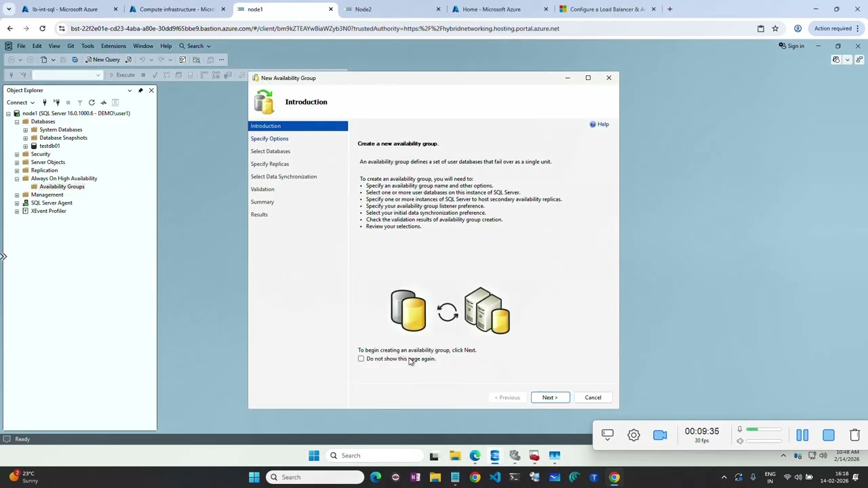
Task: Delete the recording with trash icon
Action: [x=854, y=435]
